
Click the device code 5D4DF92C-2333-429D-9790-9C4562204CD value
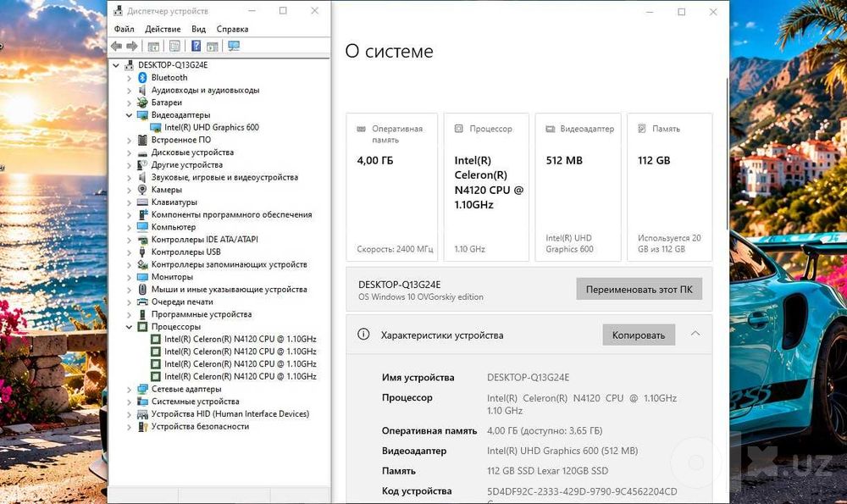click(x=582, y=491)
